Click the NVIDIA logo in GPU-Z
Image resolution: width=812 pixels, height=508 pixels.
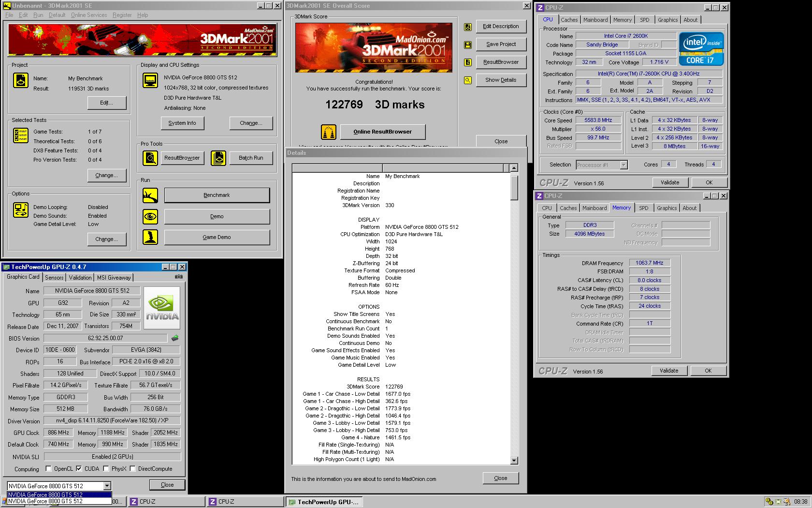point(162,308)
